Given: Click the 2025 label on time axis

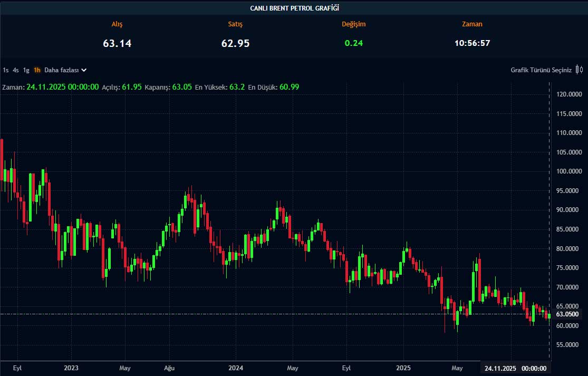Looking at the screenshot, I should pos(403,368).
